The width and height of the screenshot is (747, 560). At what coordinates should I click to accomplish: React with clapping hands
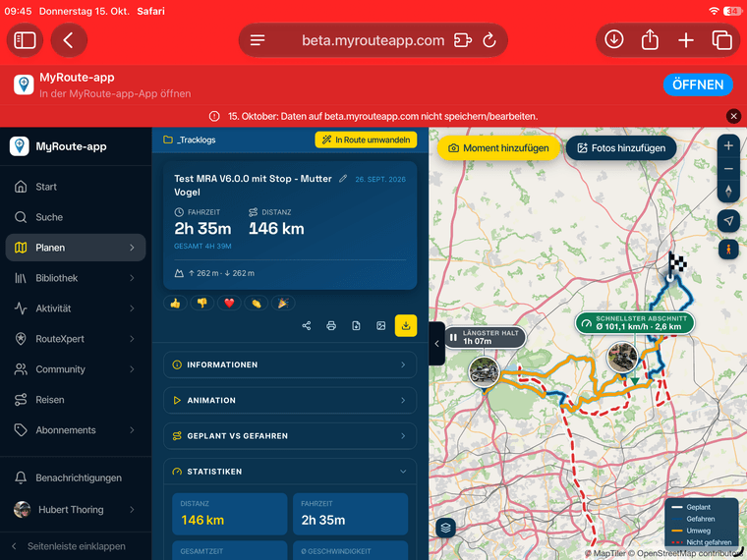[257, 304]
